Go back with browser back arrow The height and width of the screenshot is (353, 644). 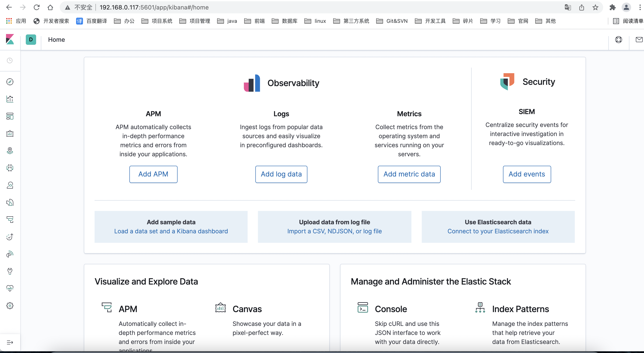point(9,8)
